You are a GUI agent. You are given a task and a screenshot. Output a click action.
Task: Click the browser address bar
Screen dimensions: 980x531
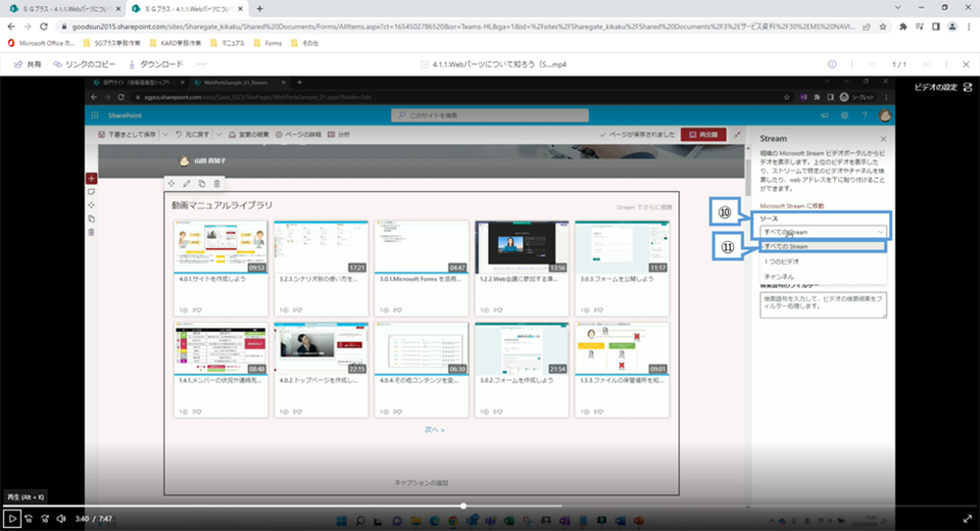[463, 26]
